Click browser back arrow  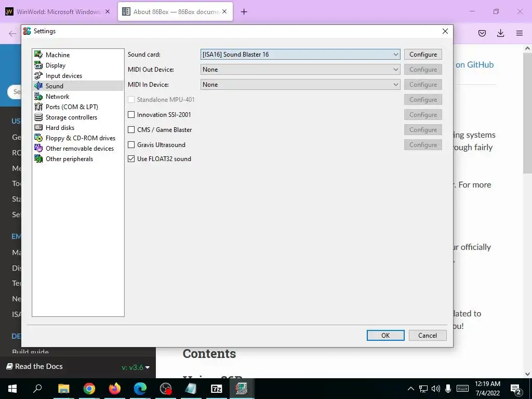[12, 33]
